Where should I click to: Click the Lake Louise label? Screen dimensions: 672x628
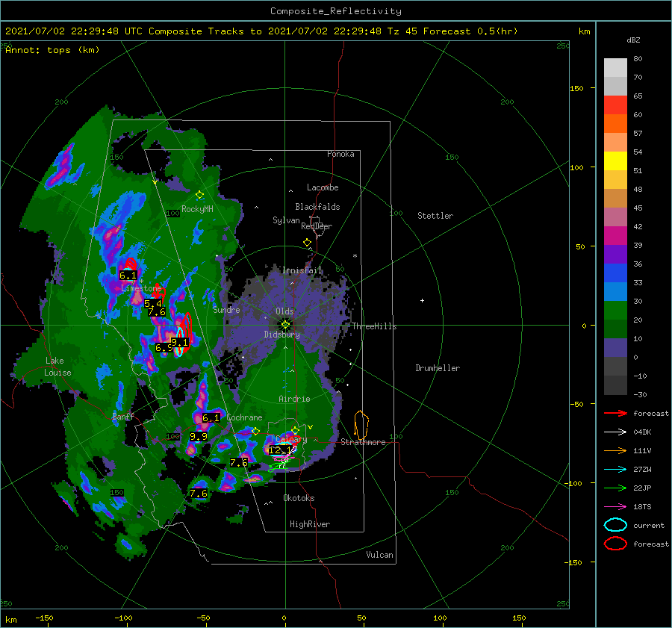57,367
